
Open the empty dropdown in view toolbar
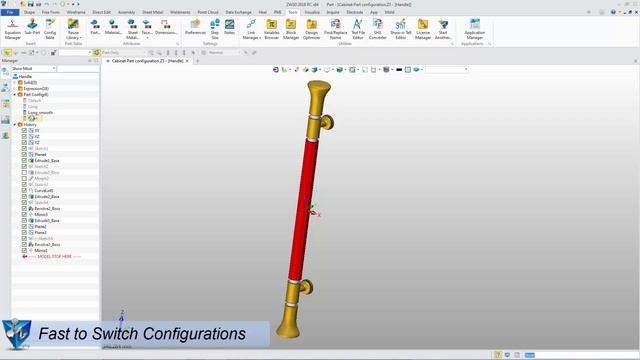(x=466, y=70)
